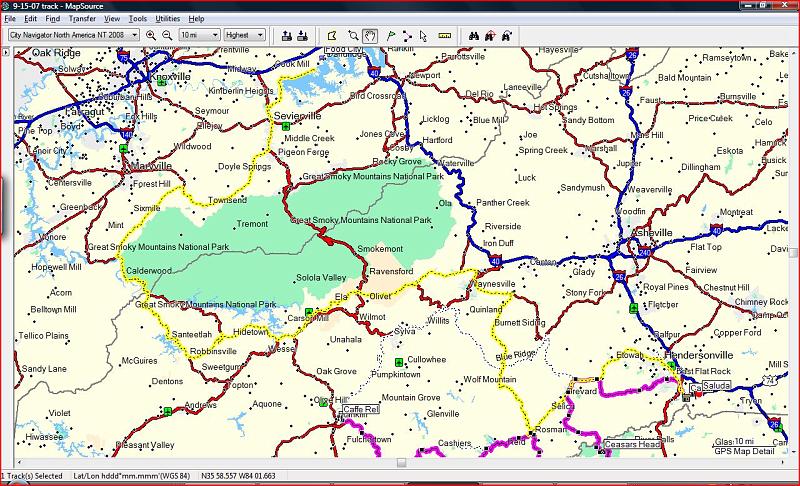Click the green marker near Andrews

[x=167, y=411]
